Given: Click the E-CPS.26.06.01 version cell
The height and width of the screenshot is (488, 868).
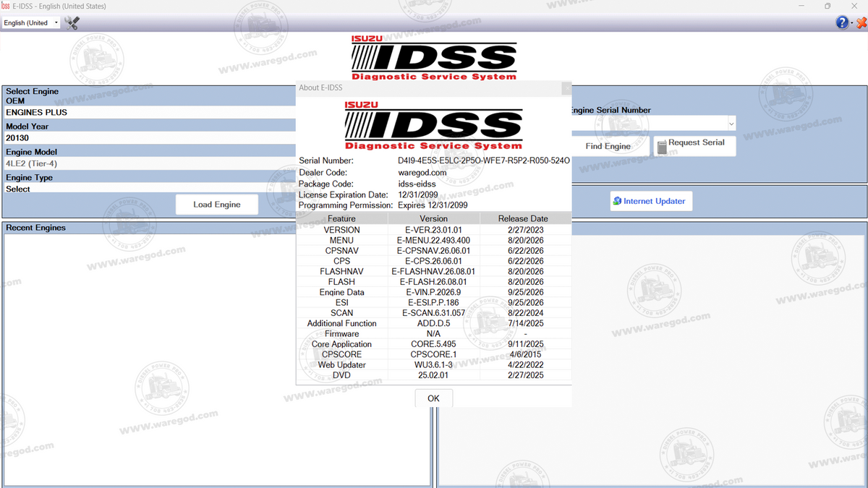Looking at the screenshot, I should (434, 261).
